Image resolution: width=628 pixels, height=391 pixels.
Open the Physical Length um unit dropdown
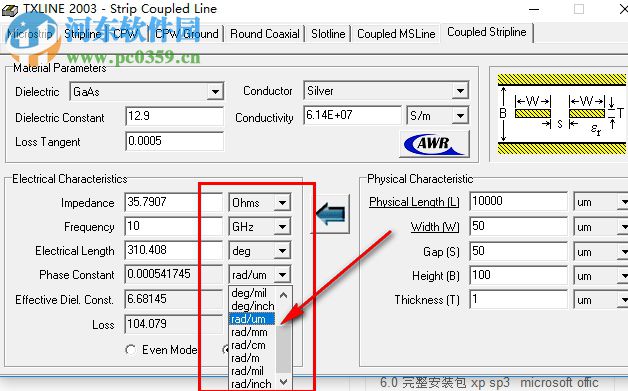click(x=623, y=202)
